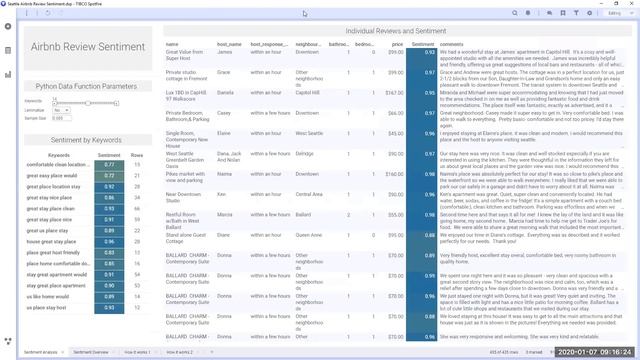
Task: Select keyword row 'great place location stay'
Action: coord(53,187)
